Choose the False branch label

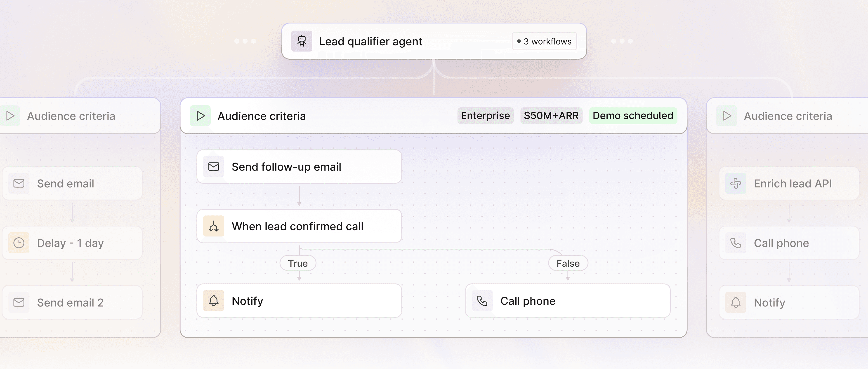point(568,263)
